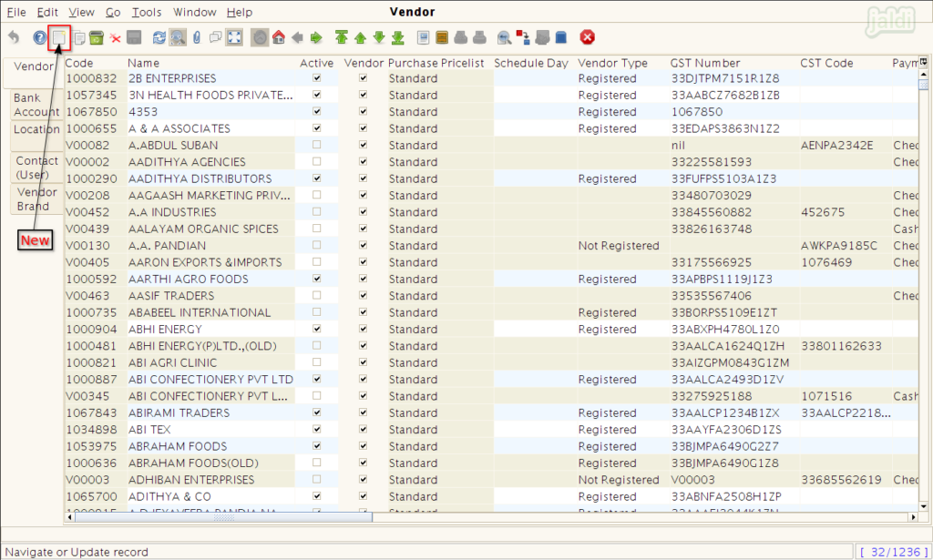
Task: Click the Refresh (requery) toolbar icon
Action: [159, 38]
